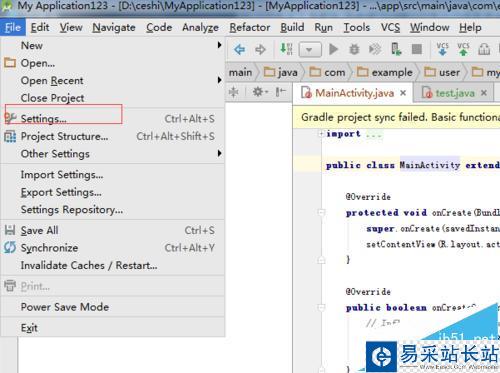Click the Stop square icon
The width and height of the screenshot is (500, 373).
pos(417,49)
